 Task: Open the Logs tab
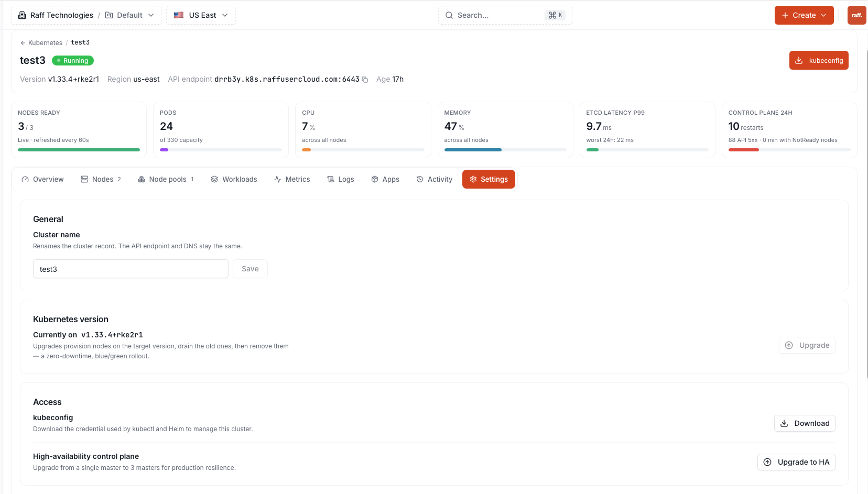(341, 179)
